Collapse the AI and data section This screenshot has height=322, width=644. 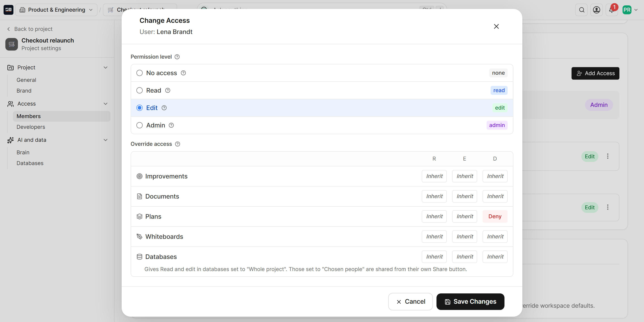point(106,140)
